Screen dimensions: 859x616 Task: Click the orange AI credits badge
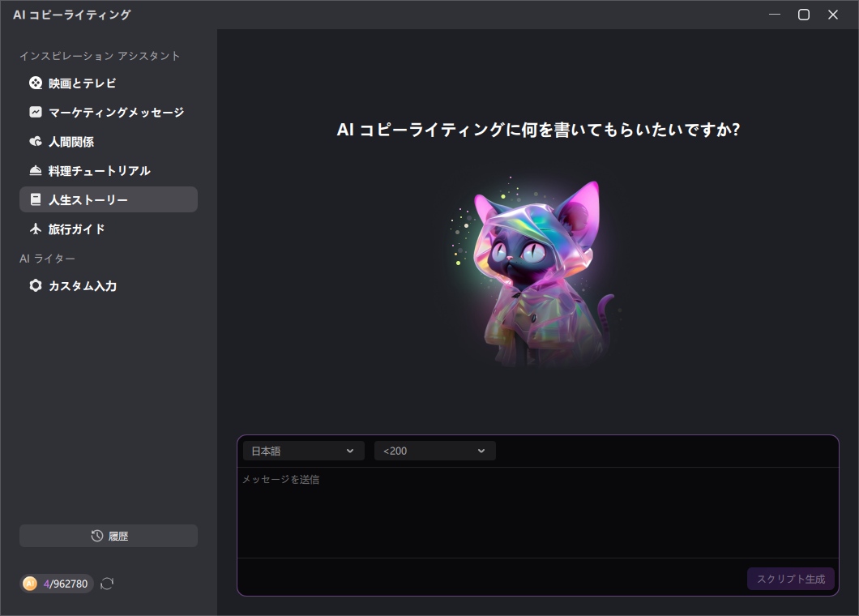point(30,583)
